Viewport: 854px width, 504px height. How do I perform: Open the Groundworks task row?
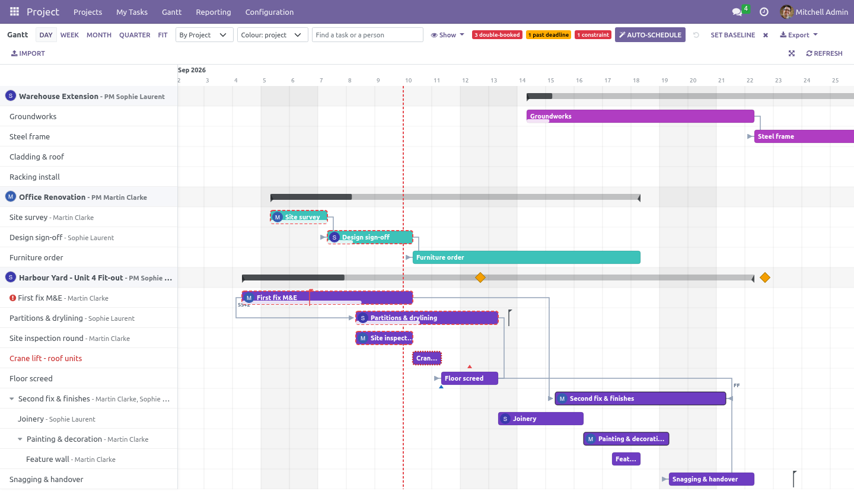89,116
